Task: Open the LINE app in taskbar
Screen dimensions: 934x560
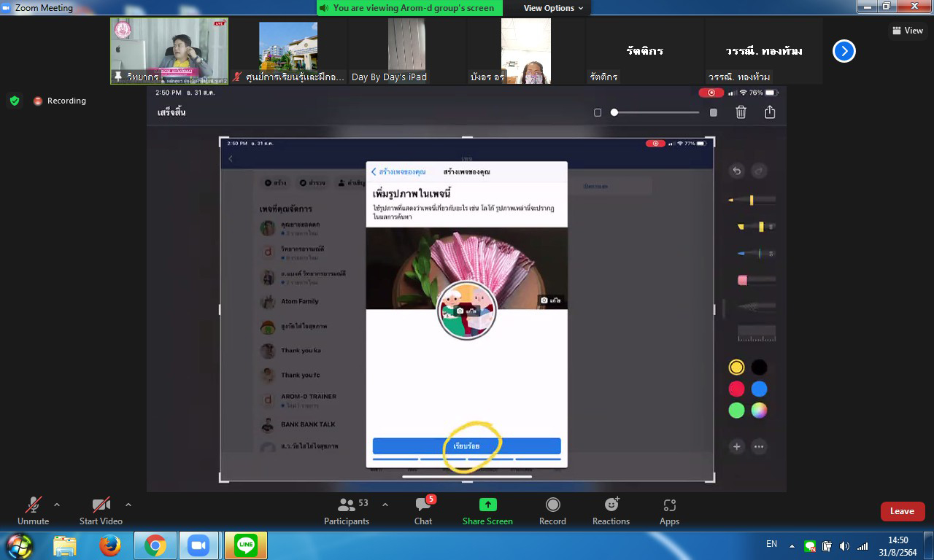Action: click(x=246, y=545)
